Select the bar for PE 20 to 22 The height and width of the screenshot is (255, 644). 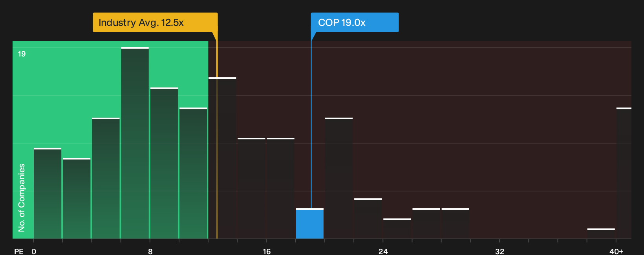tap(339, 178)
